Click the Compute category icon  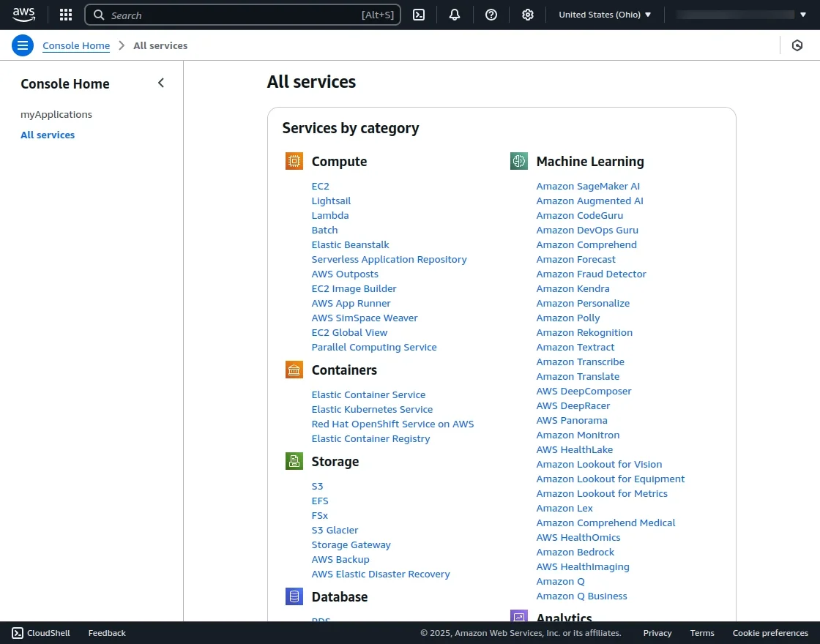294,161
